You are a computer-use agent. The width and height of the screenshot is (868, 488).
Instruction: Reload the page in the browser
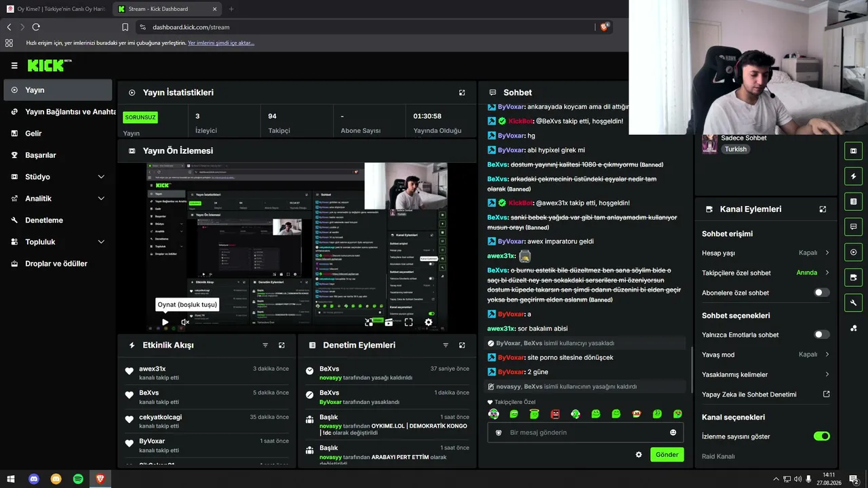pyautogui.click(x=36, y=27)
